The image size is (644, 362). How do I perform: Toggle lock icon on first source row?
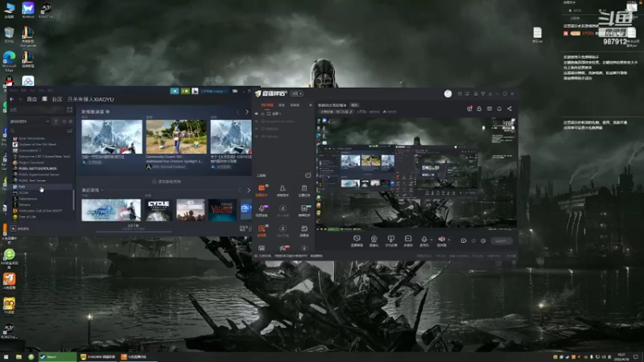[263, 113]
